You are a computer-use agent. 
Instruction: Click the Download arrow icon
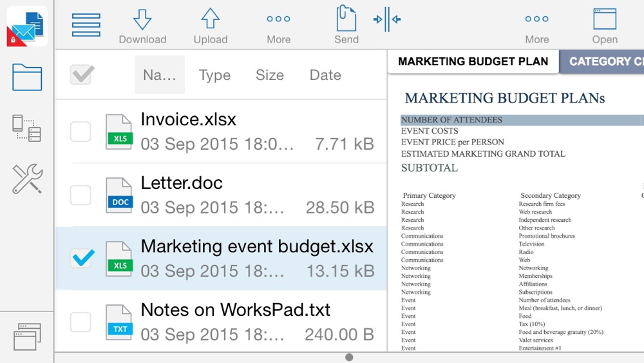142,20
